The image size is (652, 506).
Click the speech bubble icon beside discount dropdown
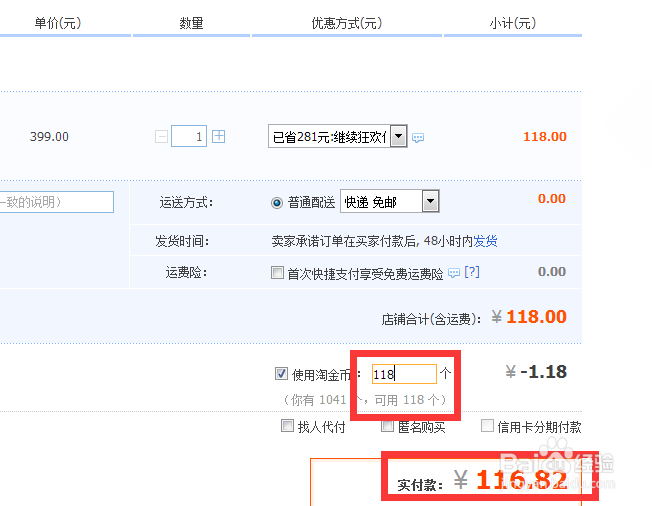coord(418,138)
